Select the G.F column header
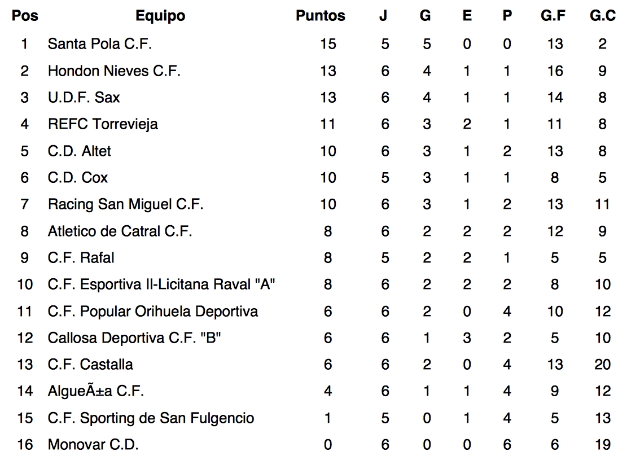Viewport: 640px width, 460px height. pyautogui.click(x=553, y=16)
